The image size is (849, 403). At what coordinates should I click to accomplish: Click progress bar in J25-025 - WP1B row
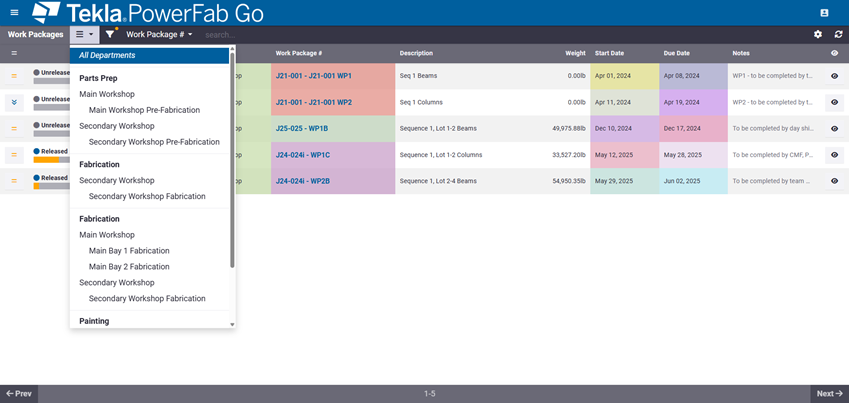[x=52, y=133]
